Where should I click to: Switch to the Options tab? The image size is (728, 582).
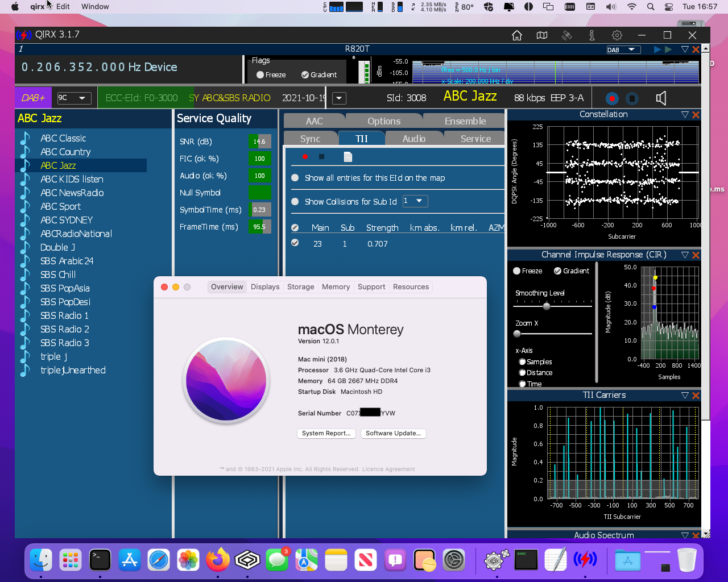click(384, 121)
